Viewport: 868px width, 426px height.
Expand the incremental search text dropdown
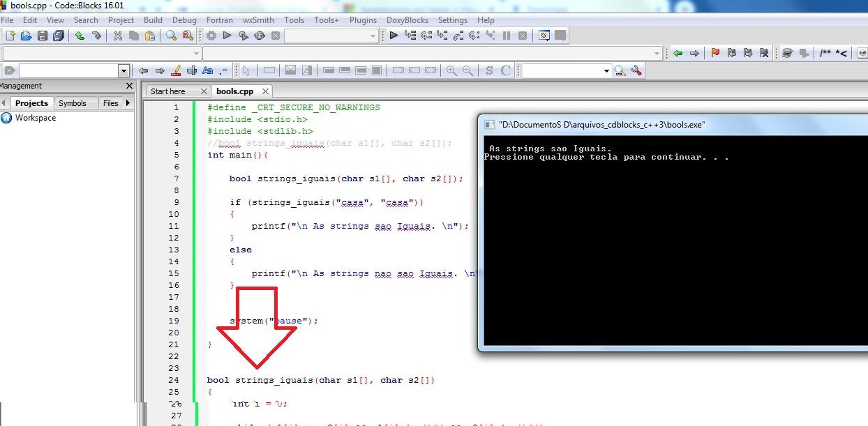coord(124,70)
